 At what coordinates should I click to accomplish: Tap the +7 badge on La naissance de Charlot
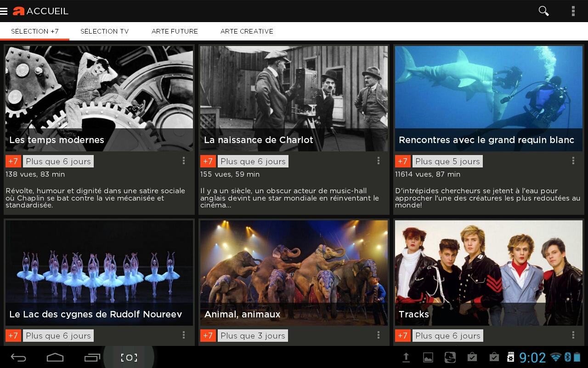pos(208,161)
